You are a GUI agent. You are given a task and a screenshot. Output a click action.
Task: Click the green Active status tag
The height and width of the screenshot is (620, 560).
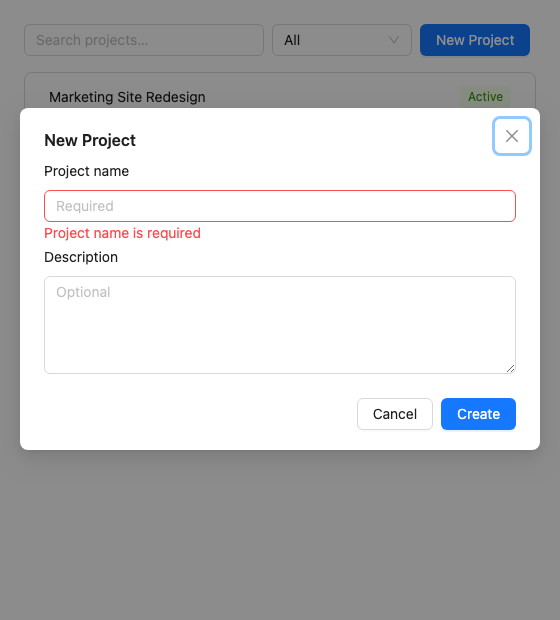tap(485, 96)
